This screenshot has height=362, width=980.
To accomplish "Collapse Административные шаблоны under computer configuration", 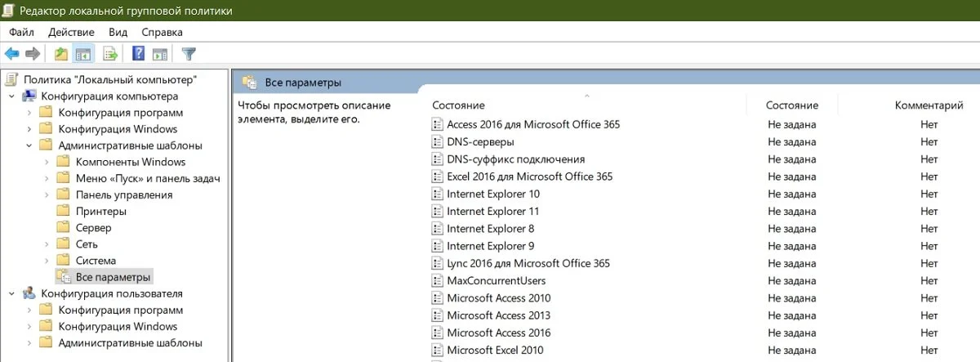I will point(29,145).
